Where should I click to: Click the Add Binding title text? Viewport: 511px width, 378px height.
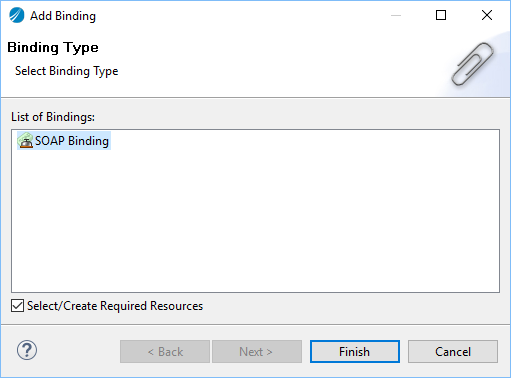(x=63, y=16)
